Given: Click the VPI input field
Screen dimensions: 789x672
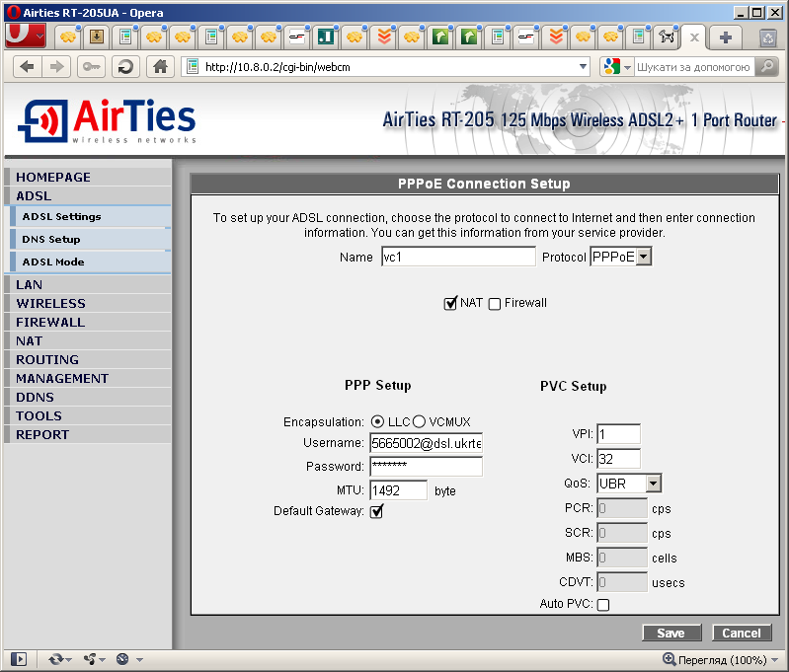Looking at the screenshot, I should click(x=618, y=434).
